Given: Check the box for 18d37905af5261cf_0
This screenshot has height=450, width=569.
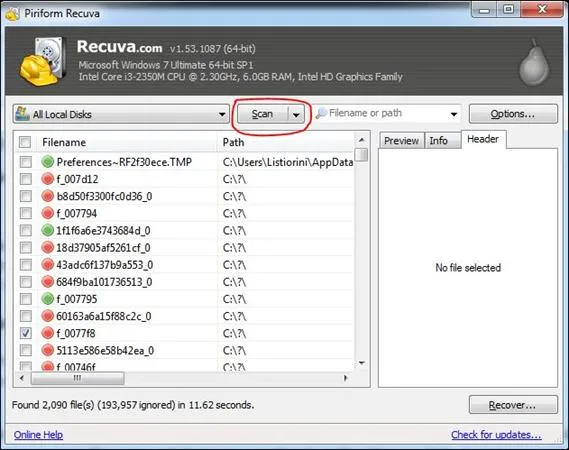Looking at the screenshot, I should pos(25,248).
